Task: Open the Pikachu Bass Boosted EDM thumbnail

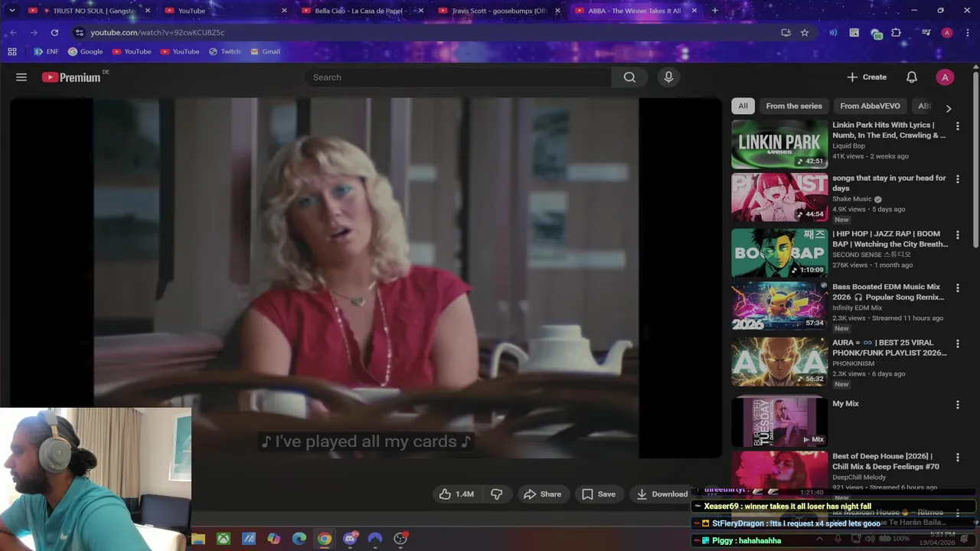Action: pyautogui.click(x=779, y=305)
